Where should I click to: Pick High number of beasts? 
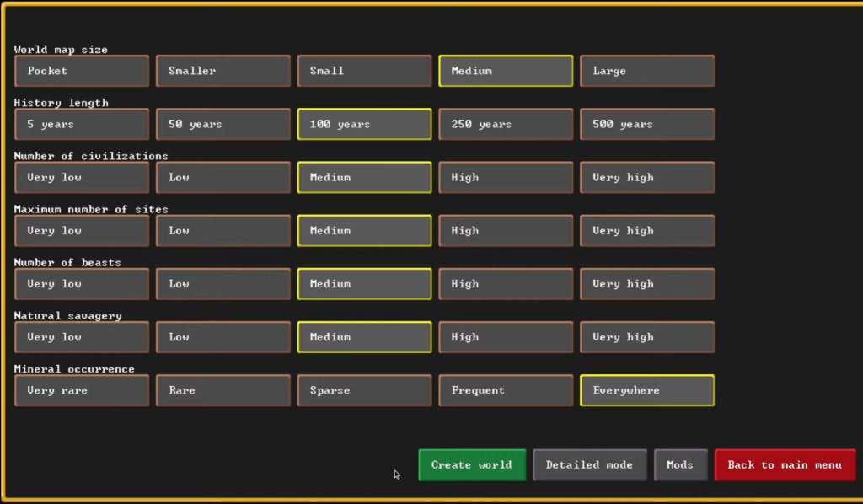pyautogui.click(x=506, y=284)
